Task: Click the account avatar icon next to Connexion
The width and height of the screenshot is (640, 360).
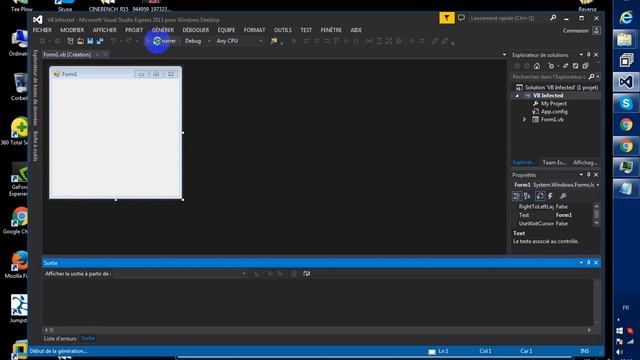Action: pyautogui.click(x=596, y=31)
